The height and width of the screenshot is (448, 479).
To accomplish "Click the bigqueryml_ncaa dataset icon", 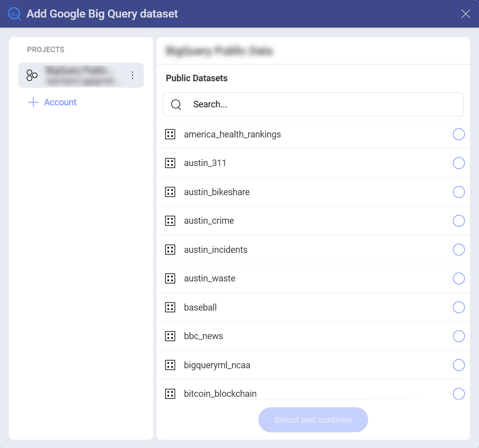I will [x=170, y=365].
